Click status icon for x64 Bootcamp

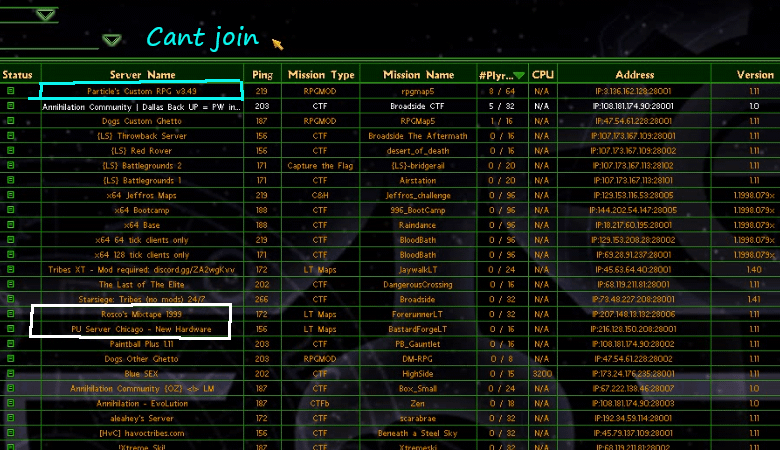[x=10, y=210]
